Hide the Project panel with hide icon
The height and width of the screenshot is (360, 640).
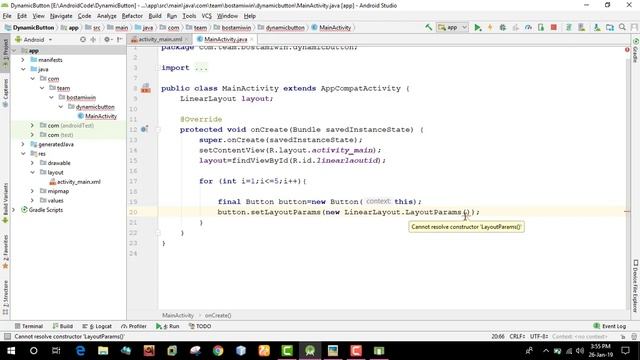click(x=119, y=40)
